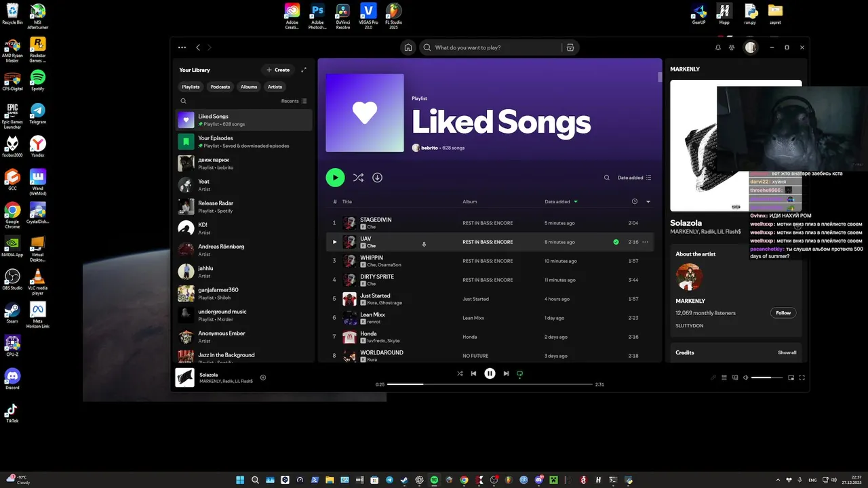The image size is (868, 488).
Task: Open the Recents sort dropdown
Action: pos(294,101)
